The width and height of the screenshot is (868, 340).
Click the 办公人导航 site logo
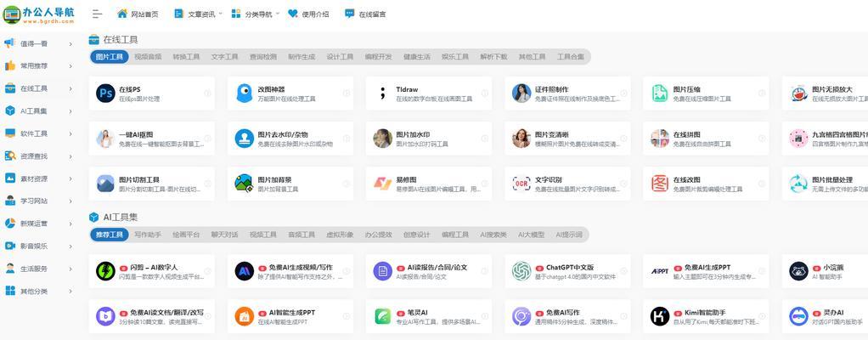(39, 14)
